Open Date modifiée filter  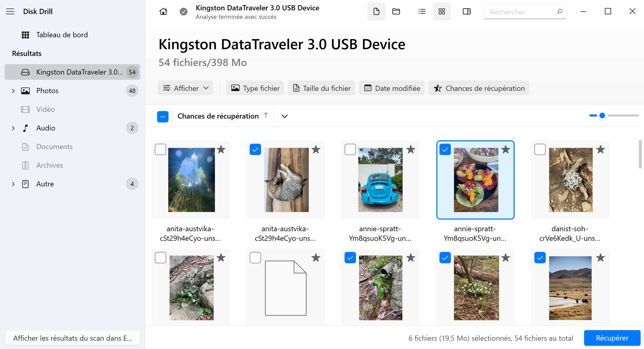[392, 88]
